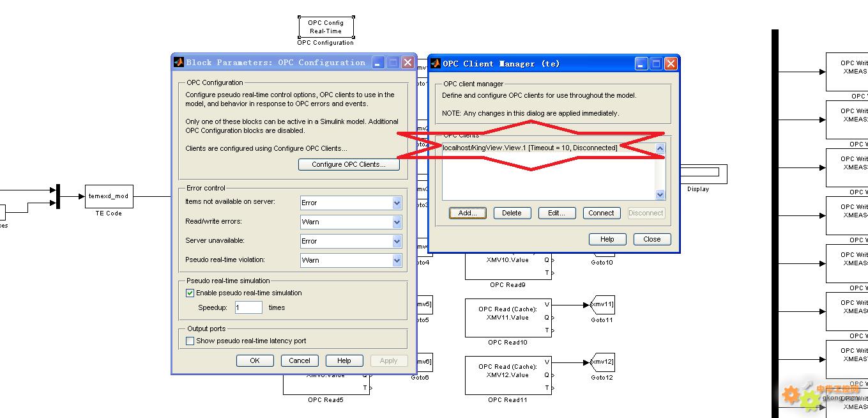Image resolution: width=868 pixels, height=418 pixels.
Task: Close the Block Parameters dialog
Action: click(x=407, y=62)
